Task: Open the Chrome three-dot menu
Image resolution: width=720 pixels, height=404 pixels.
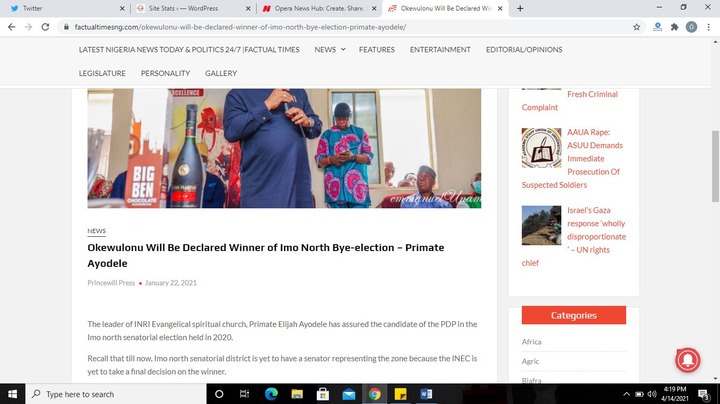Action: point(709,27)
